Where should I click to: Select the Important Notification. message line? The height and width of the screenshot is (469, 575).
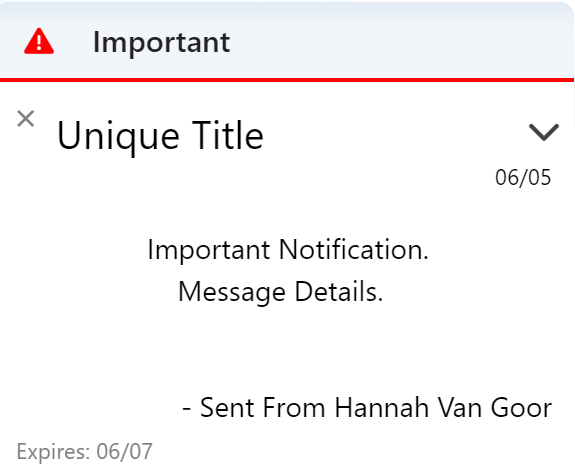(288, 250)
